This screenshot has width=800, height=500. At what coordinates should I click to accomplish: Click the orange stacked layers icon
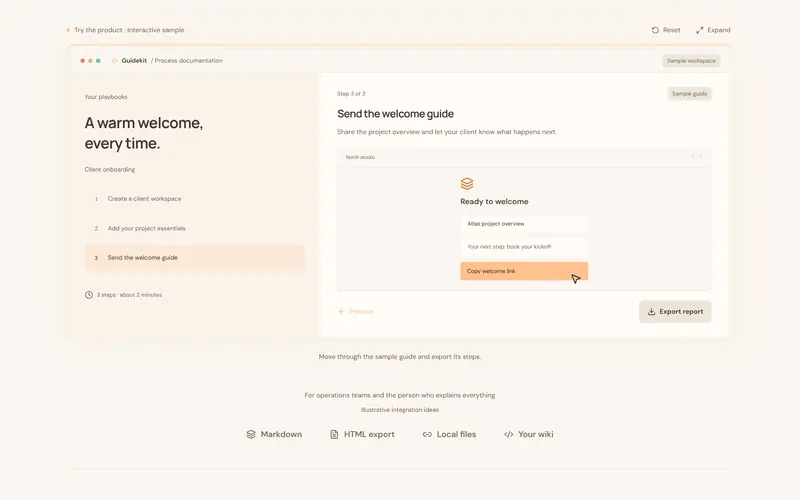[x=467, y=184]
